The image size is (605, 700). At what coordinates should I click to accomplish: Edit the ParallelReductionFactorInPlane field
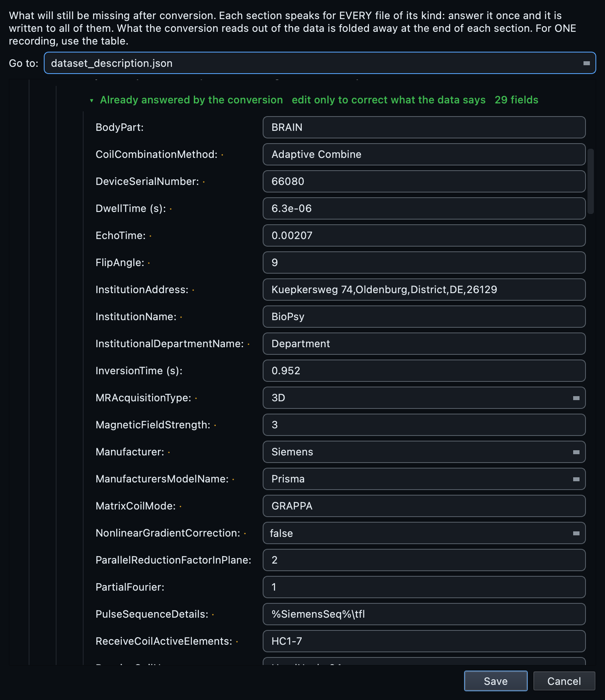[424, 560]
